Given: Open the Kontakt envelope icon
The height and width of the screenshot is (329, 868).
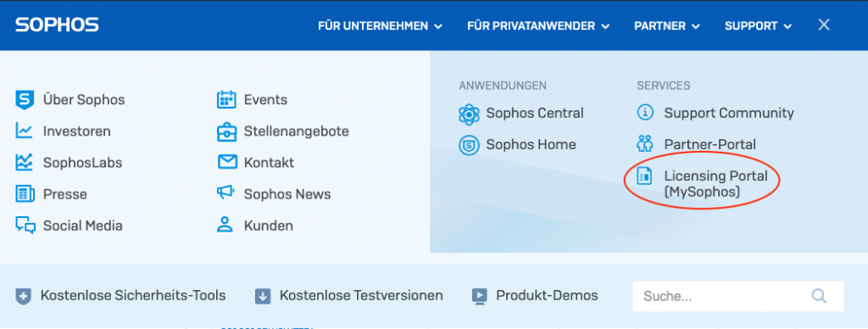Looking at the screenshot, I should pos(225,163).
